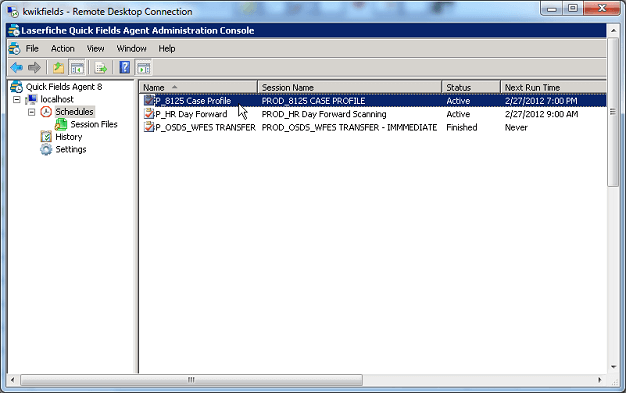
Task: Select the P_HR Day Forward row name
Action: click(x=191, y=114)
